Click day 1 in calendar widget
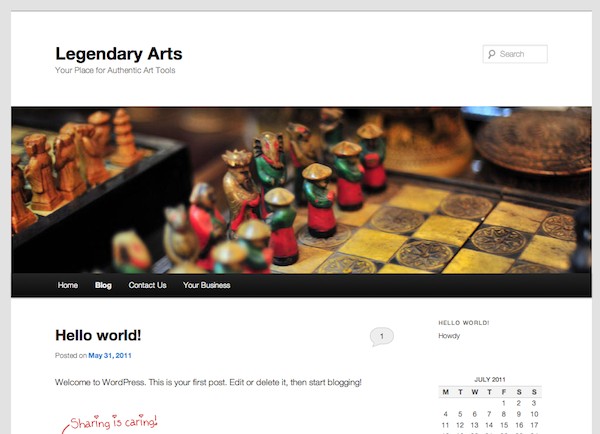This screenshot has width=600, height=434. click(504, 403)
